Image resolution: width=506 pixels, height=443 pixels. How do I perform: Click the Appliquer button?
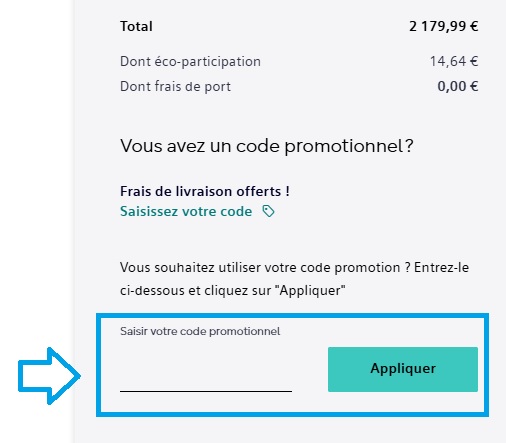403,369
